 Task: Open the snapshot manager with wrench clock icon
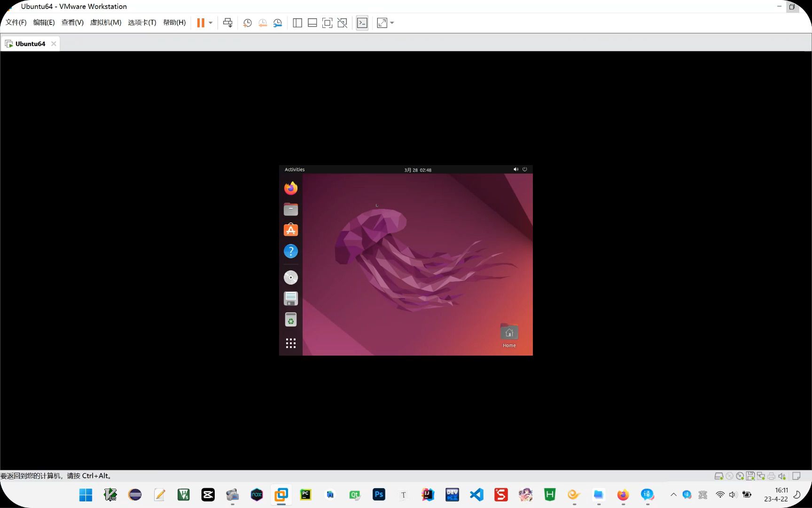pyautogui.click(x=278, y=23)
